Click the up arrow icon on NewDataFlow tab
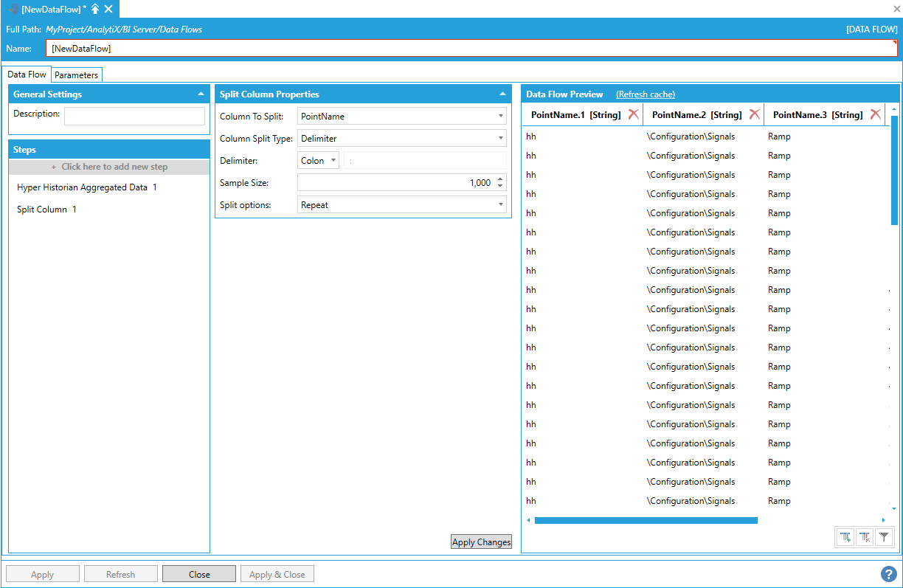 (x=95, y=9)
